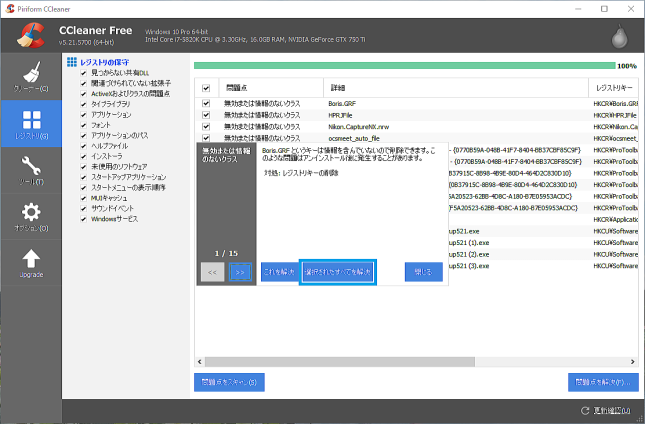645x424 pixels.
Task: Click the Upgrade arrow icon
Action: click(30, 263)
